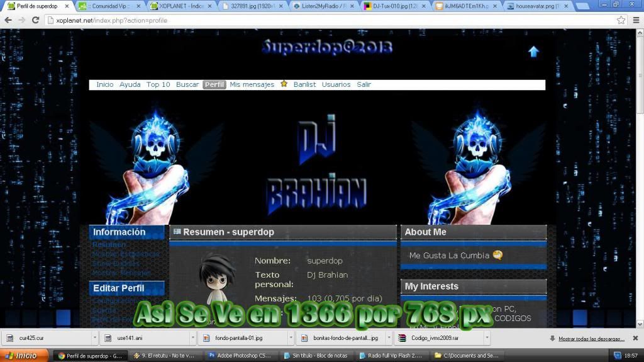This screenshot has width=644, height=362.
Task: Open Sin título Bloc de notas taskbar item
Action: tap(316, 356)
